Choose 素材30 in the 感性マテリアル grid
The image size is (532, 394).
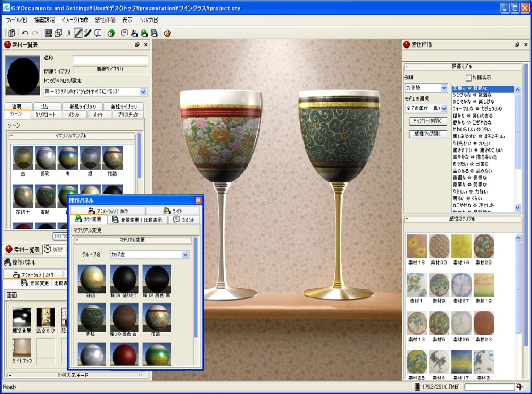click(x=439, y=246)
